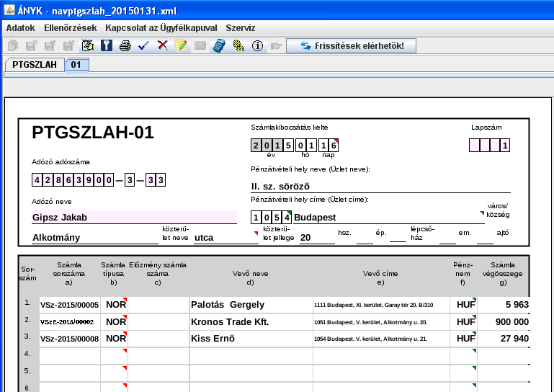Click address cell '1051 Budapest, V. kerület, Alkotmány u. 20.'
This screenshot has height=392, width=554.
click(x=381, y=321)
